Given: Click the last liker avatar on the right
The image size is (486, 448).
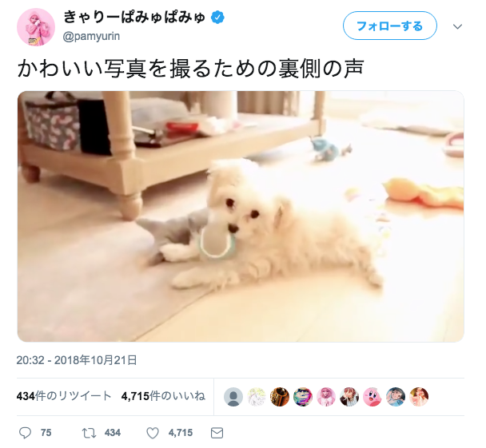Looking at the screenshot, I should [419, 397].
